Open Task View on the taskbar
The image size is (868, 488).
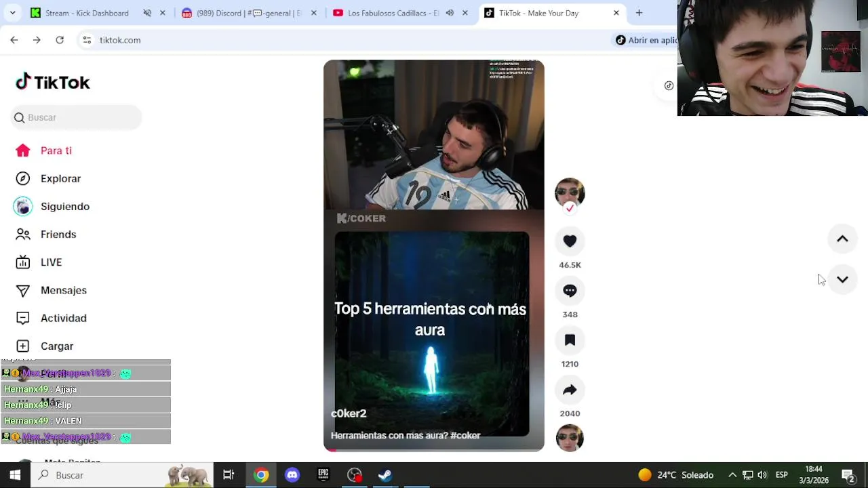coord(229,475)
